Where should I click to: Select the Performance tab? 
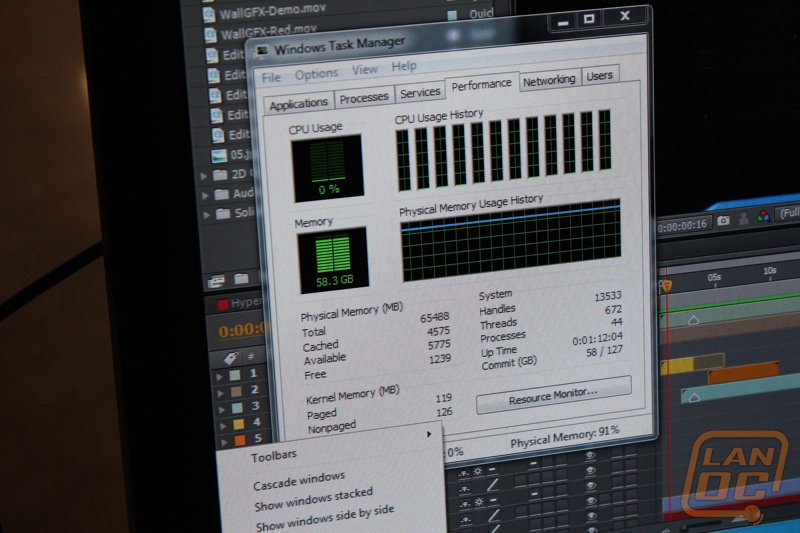click(x=481, y=85)
